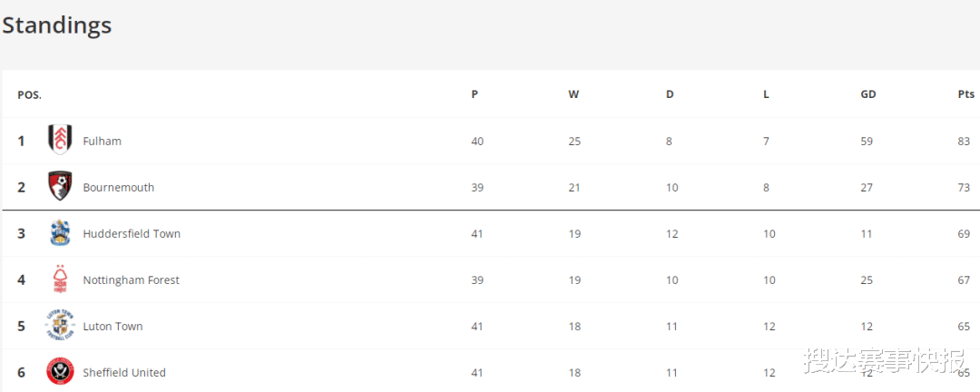Click the Fulham club crest
The height and width of the screenshot is (392, 980).
point(60,140)
